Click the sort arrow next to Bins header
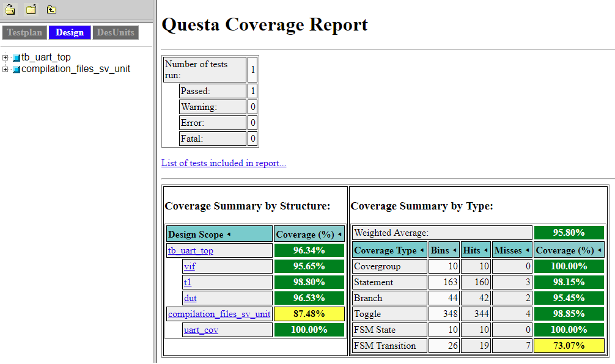Viewport: 615px width, 364px height. tap(455, 250)
